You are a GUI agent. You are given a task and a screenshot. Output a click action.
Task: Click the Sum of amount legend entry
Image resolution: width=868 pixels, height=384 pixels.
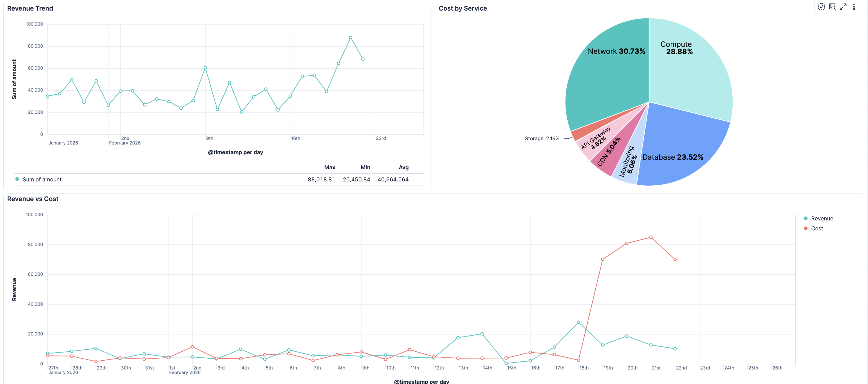(x=42, y=179)
